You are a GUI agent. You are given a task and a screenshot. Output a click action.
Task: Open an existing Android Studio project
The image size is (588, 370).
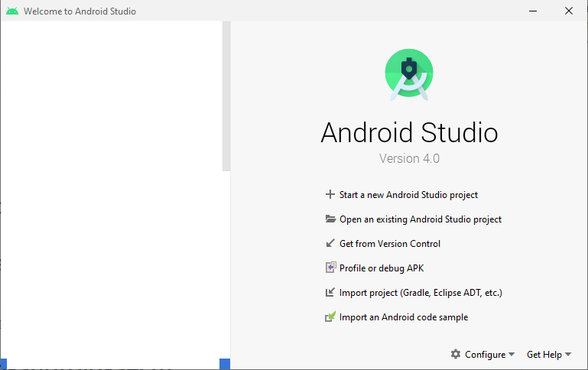tap(421, 219)
